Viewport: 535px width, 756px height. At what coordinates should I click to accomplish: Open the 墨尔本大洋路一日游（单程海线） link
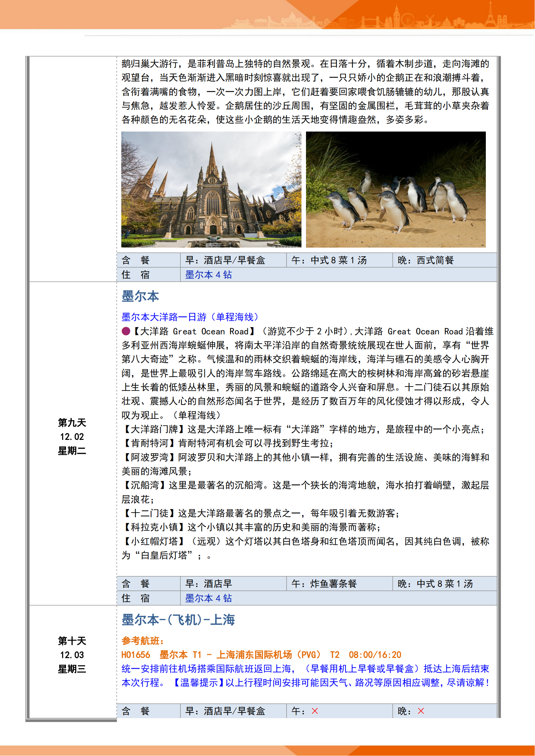pyautogui.click(x=190, y=317)
